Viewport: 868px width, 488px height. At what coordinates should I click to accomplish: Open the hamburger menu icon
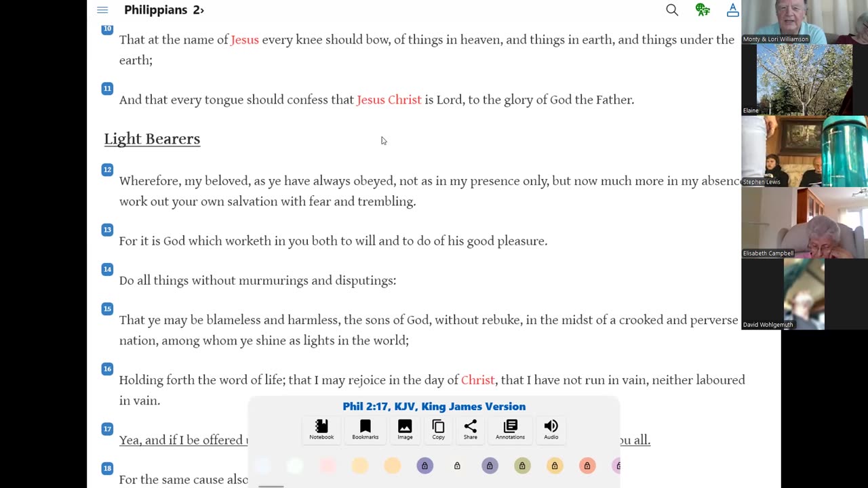point(102,10)
